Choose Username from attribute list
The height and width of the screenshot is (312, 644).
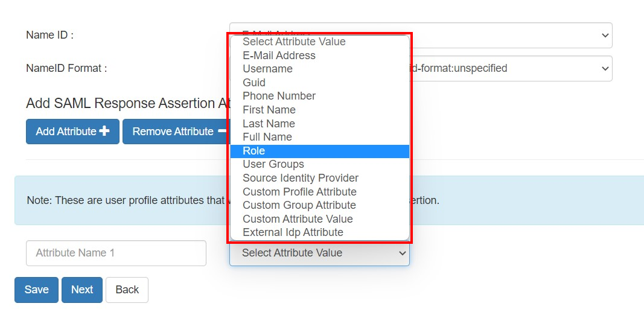point(319,69)
